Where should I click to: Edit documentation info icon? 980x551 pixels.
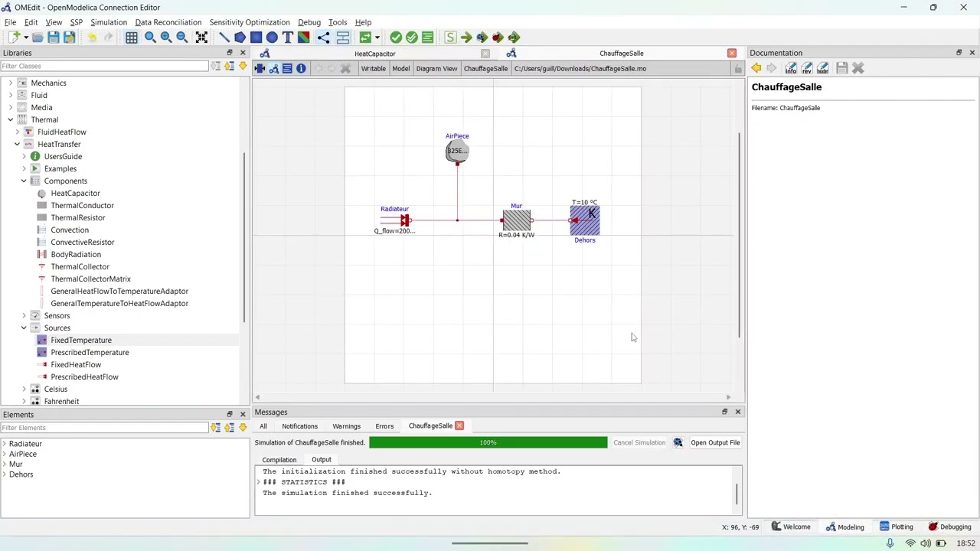tap(791, 69)
